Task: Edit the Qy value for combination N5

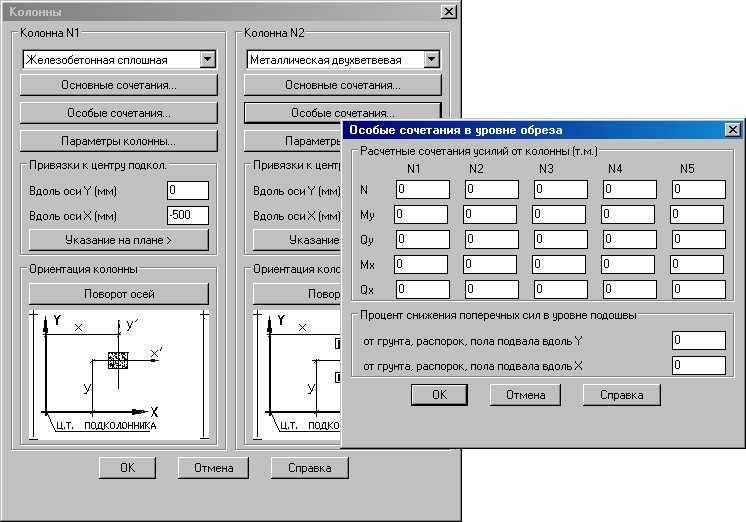Action: (699, 239)
